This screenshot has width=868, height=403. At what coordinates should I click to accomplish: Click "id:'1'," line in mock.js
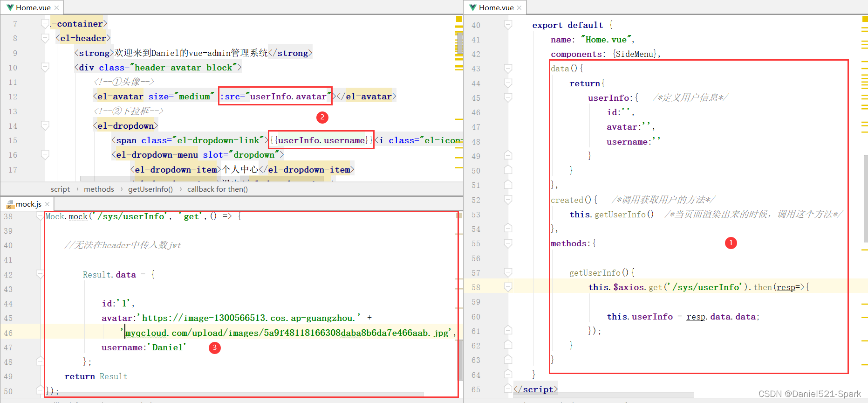pyautogui.click(x=118, y=304)
